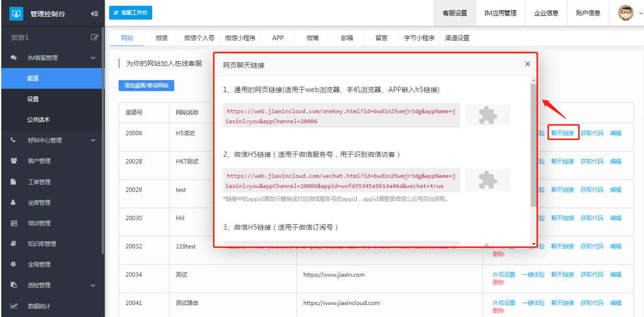Click the puzzle icon beside the WeChat H5 link
Screen dimensions: 644x317
[x=487, y=180]
